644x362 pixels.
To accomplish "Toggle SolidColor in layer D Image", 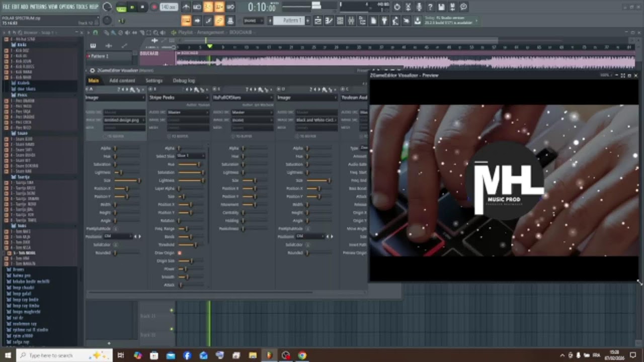I will click(x=307, y=245).
